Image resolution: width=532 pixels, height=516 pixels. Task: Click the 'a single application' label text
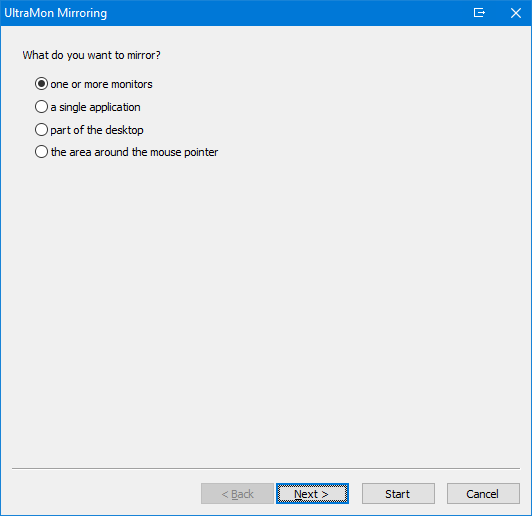(95, 107)
